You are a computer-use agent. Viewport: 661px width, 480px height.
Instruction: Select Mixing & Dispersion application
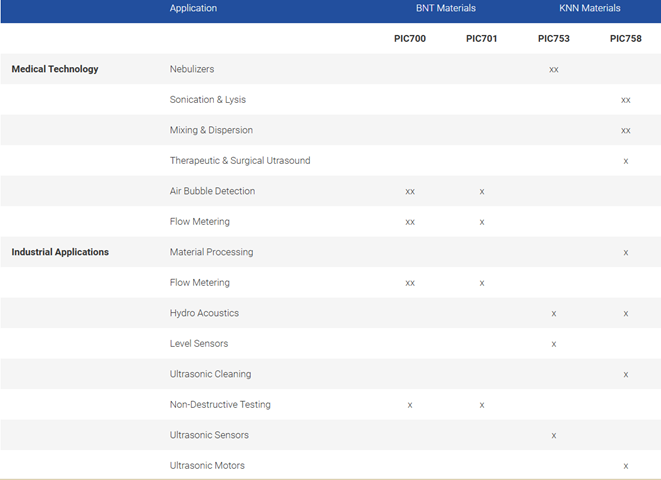pos(211,130)
